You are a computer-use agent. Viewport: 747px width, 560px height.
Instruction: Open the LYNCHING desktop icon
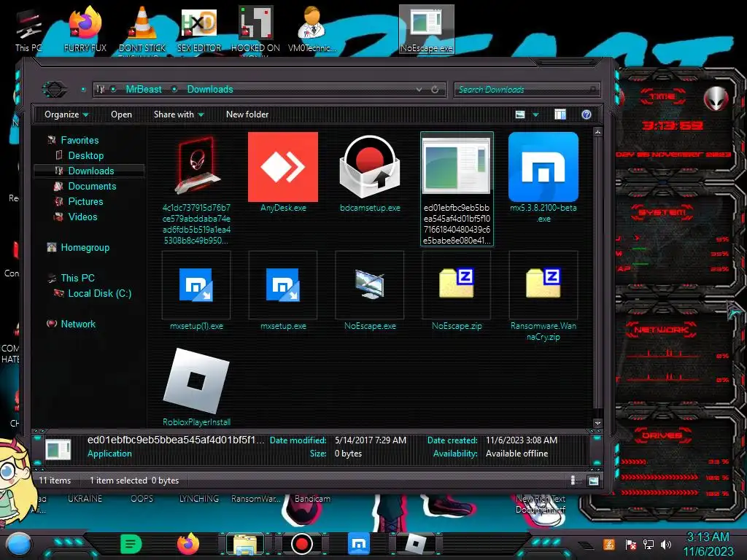pos(198,499)
